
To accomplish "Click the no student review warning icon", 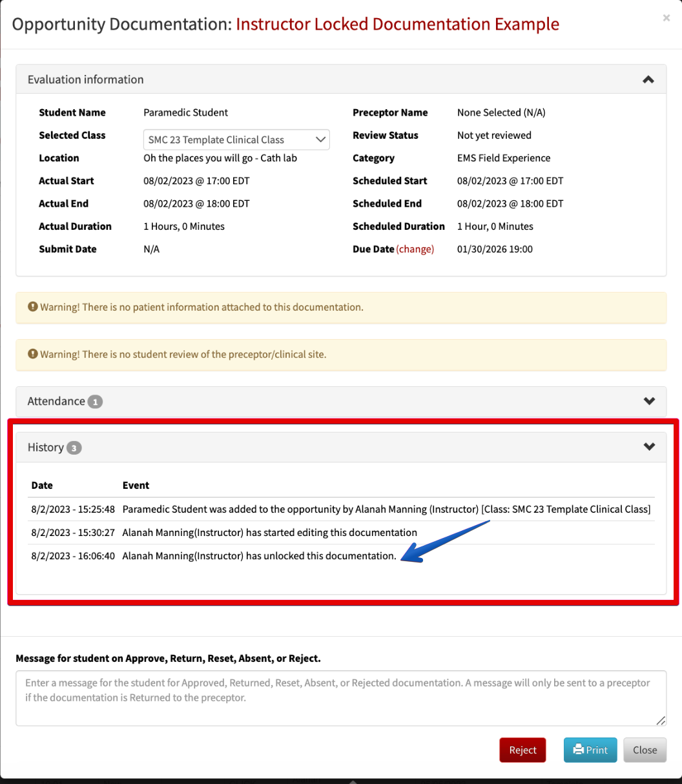I will point(32,354).
